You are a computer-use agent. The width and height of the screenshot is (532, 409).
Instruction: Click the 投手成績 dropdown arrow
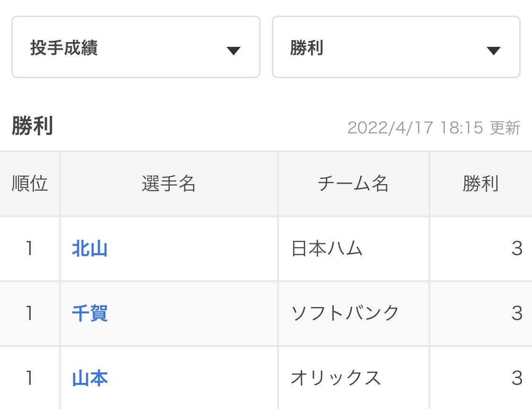point(234,51)
